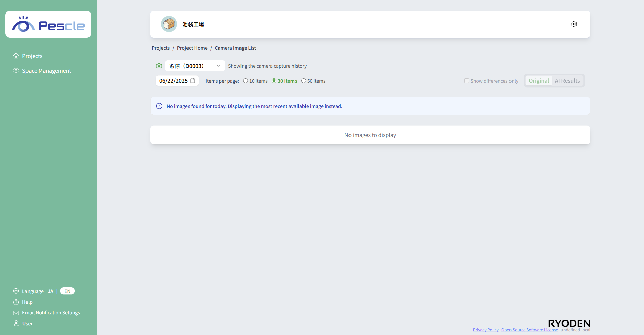This screenshot has height=335, width=644.
Task: Open Email Notification Settings
Action: pos(51,313)
